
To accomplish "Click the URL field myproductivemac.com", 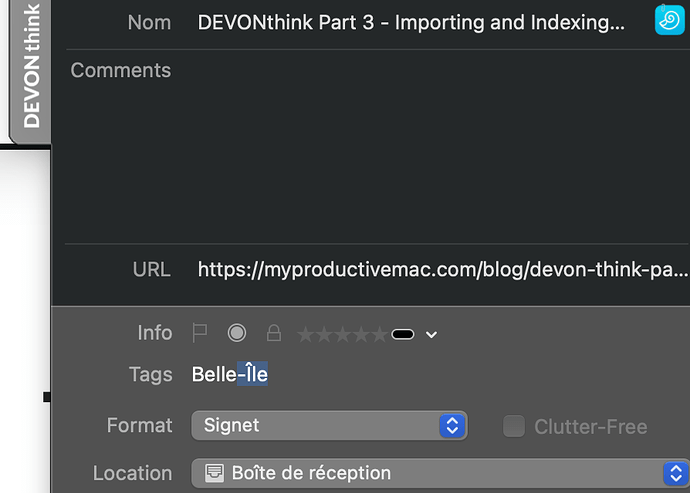I will pos(443,269).
